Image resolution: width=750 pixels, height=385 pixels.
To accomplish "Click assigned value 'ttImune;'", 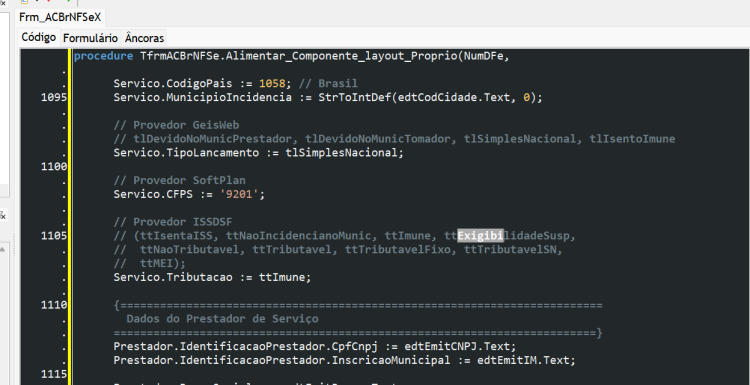I will tap(286, 277).
